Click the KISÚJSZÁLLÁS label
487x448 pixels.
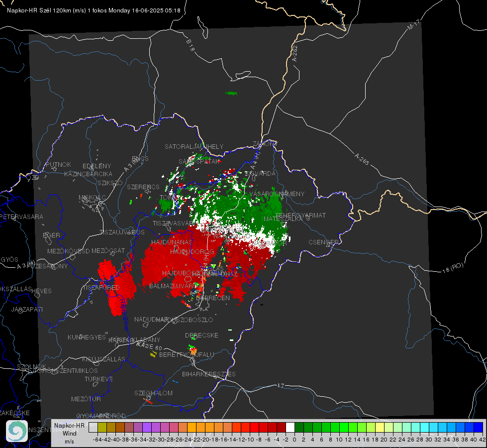(103, 359)
